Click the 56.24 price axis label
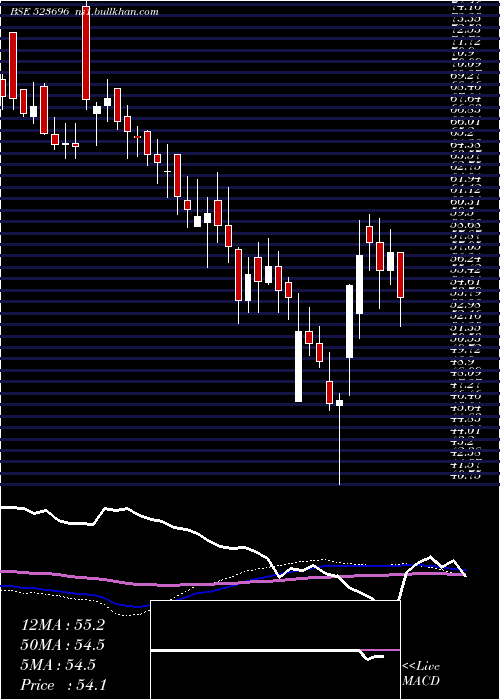The height and width of the screenshot is (700, 500). 466,259
